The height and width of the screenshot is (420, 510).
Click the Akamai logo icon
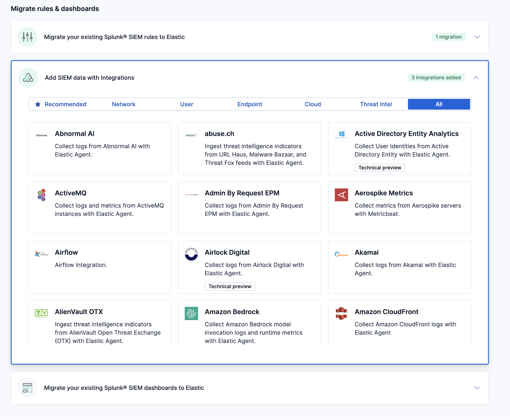click(x=341, y=254)
